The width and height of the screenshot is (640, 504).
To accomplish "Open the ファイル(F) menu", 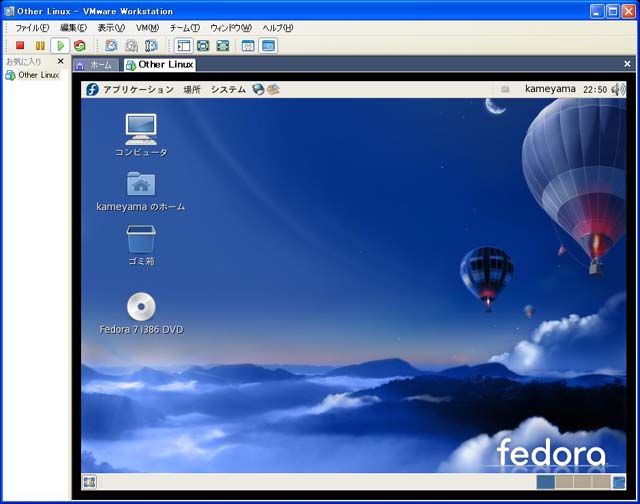I will 32,28.
